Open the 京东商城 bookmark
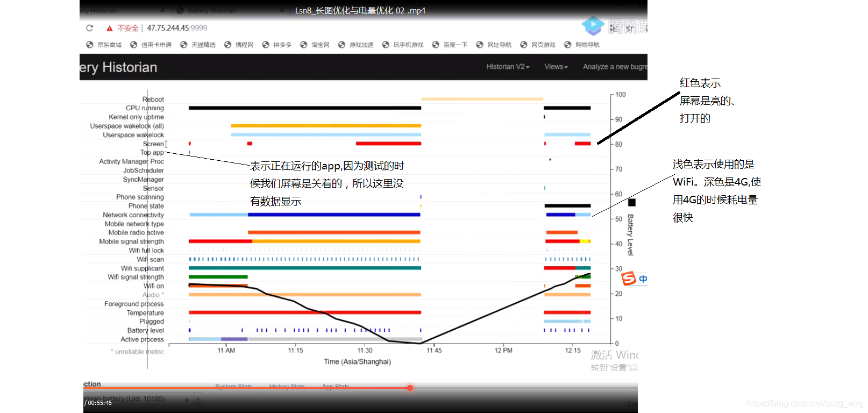The width and height of the screenshot is (868, 413). click(x=104, y=45)
